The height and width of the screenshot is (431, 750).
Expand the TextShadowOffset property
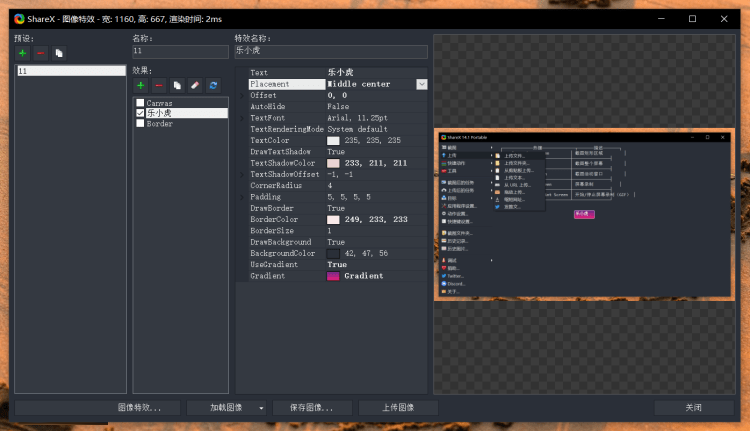[242, 175]
